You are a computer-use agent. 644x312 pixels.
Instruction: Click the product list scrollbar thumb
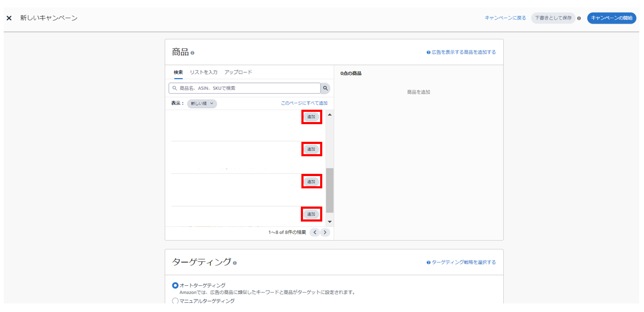click(x=330, y=191)
